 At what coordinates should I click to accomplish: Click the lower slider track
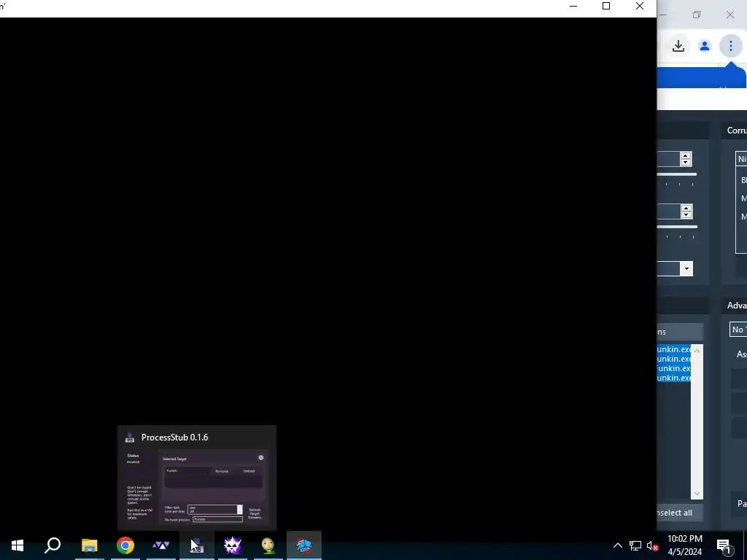[x=677, y=227]
